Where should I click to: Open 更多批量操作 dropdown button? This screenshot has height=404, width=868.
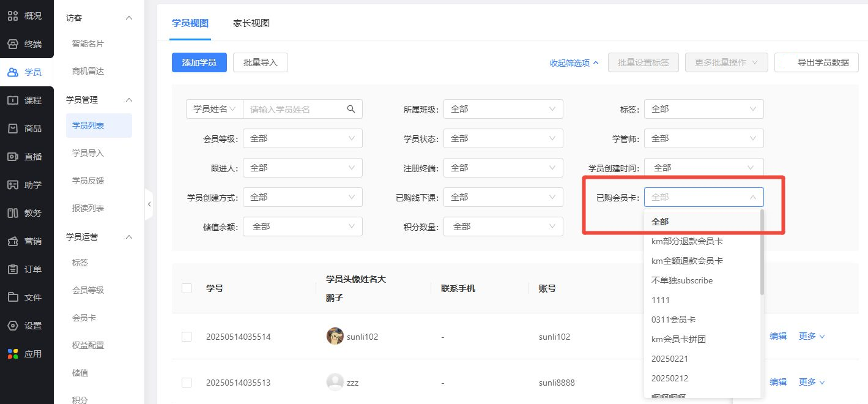tap(727, 62)
